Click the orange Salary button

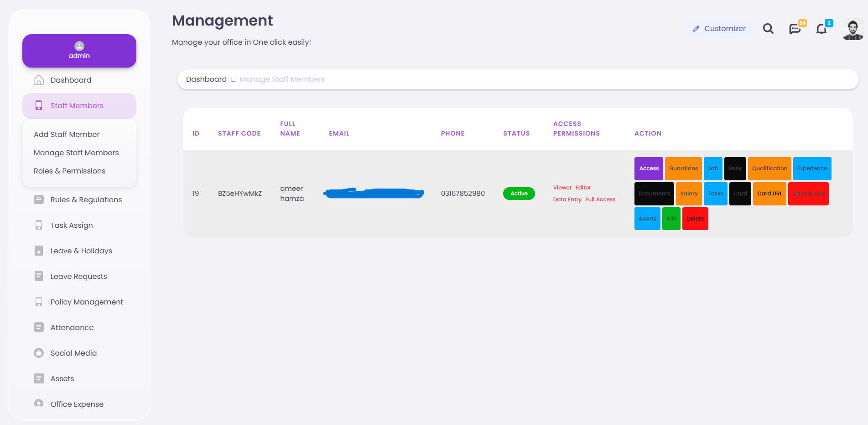(x=689, y=194)
